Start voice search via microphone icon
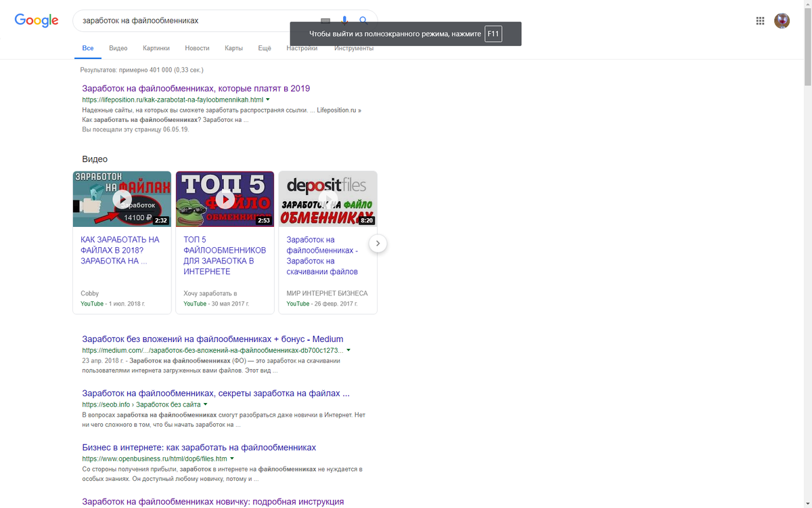The height and width of the screenshot is (508, 812). click(345, 21)
